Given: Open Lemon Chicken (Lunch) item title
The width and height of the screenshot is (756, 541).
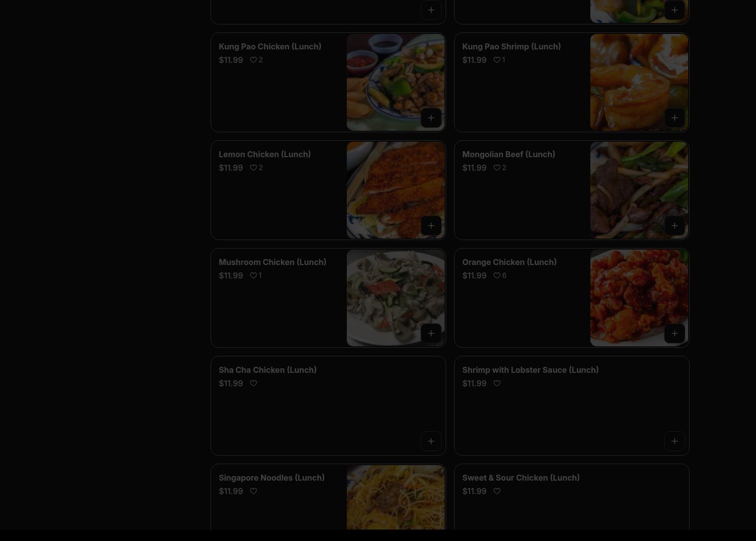Looking at the screenshot, I should [x=264, y=154].
